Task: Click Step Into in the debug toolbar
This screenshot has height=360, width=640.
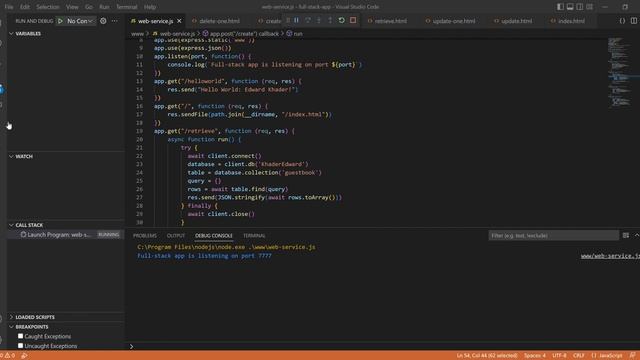Action: pyautogui.click(x=319, y=20)
